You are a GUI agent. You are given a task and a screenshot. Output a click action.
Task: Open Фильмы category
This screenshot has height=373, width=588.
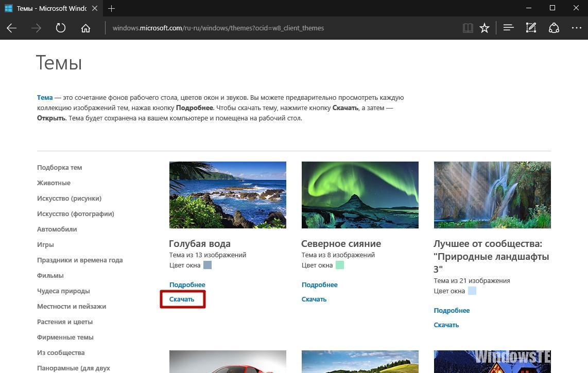(50, 276)
